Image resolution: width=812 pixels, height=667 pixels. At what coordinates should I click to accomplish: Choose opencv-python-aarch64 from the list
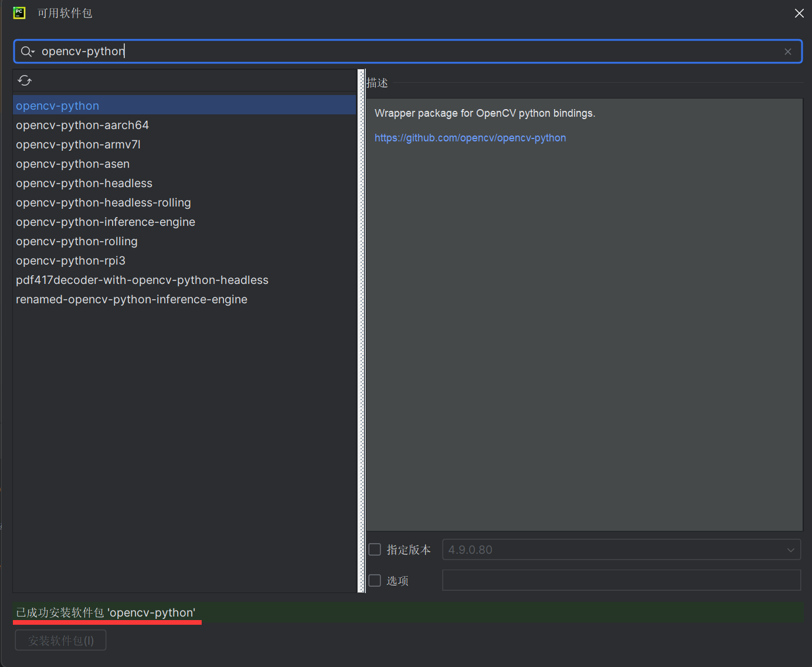pos(82,125)
